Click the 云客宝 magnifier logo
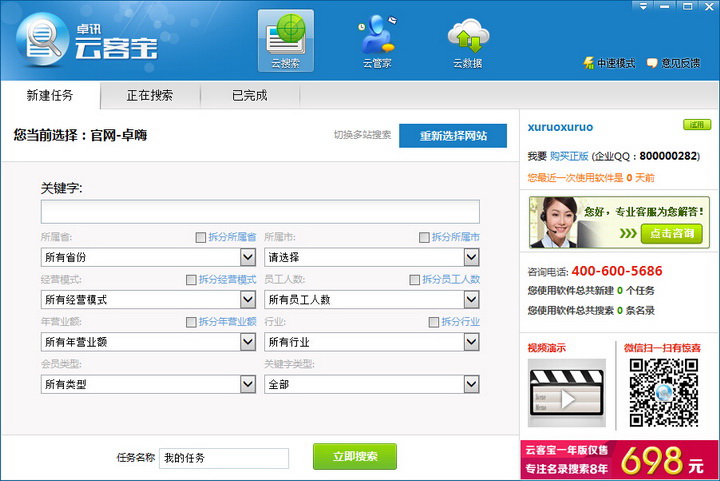Viewport: 720px width, 481px height. click(x=42, y=39)
